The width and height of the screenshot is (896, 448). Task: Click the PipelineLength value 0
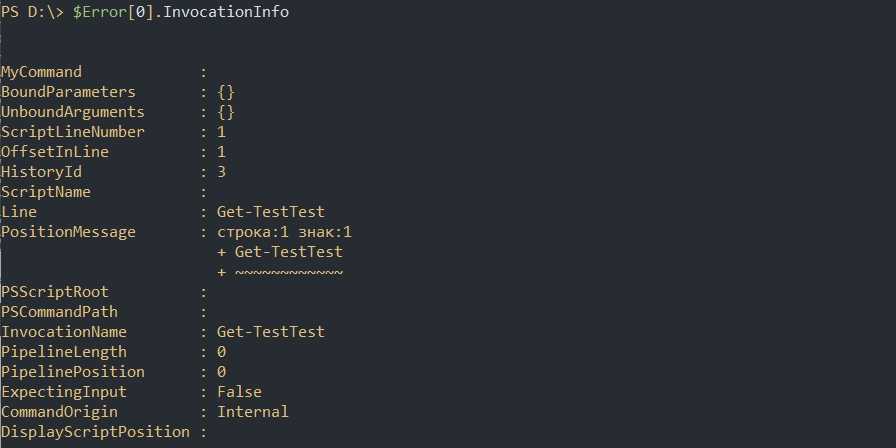click(221, 352)
